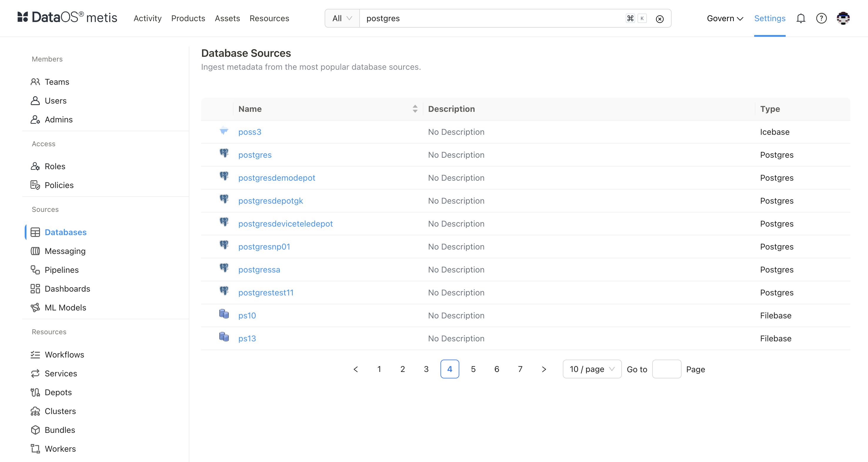Click the Clusters sidebar icon

(35, 411)
